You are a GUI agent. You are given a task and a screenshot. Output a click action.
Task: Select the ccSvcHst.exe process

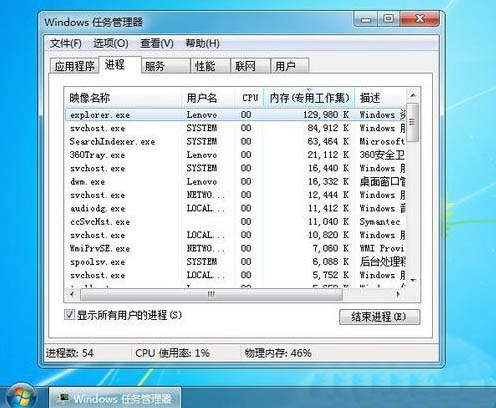(235, 222)
